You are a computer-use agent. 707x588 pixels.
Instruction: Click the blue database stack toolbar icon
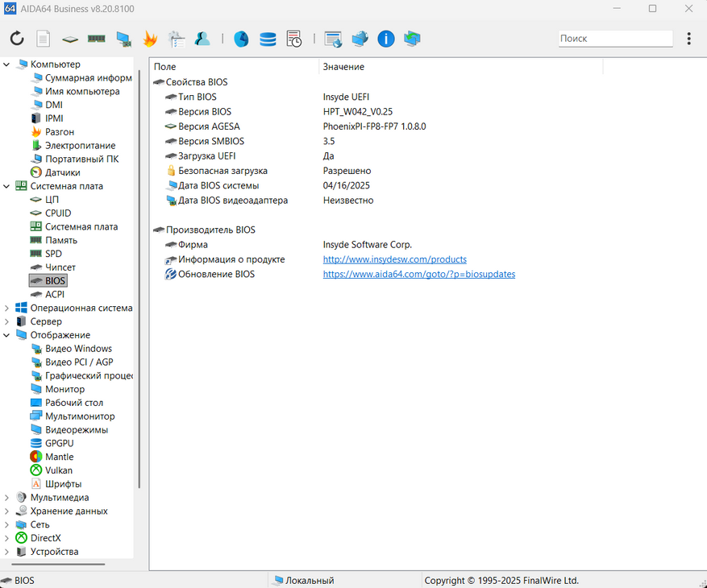(268, 39)
